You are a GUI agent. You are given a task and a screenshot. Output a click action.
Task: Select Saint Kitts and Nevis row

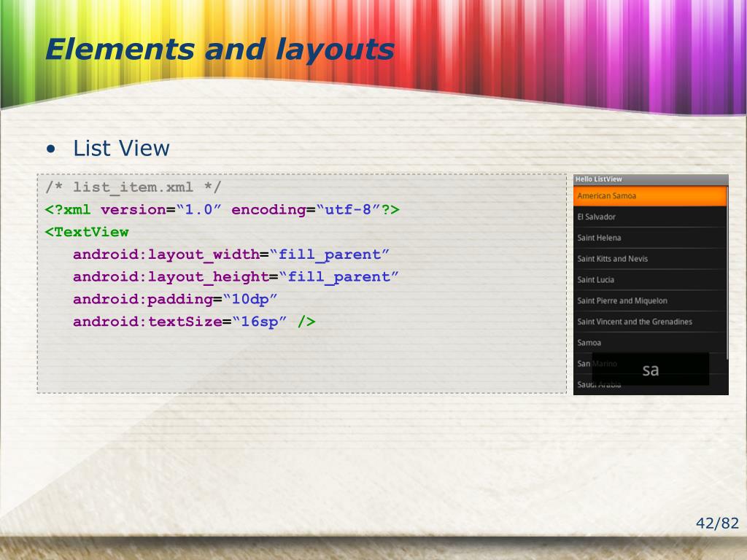point(650,259)
